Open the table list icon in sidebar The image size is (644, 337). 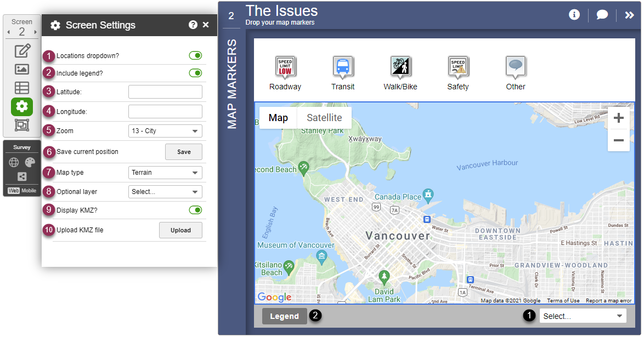point(22,88)
